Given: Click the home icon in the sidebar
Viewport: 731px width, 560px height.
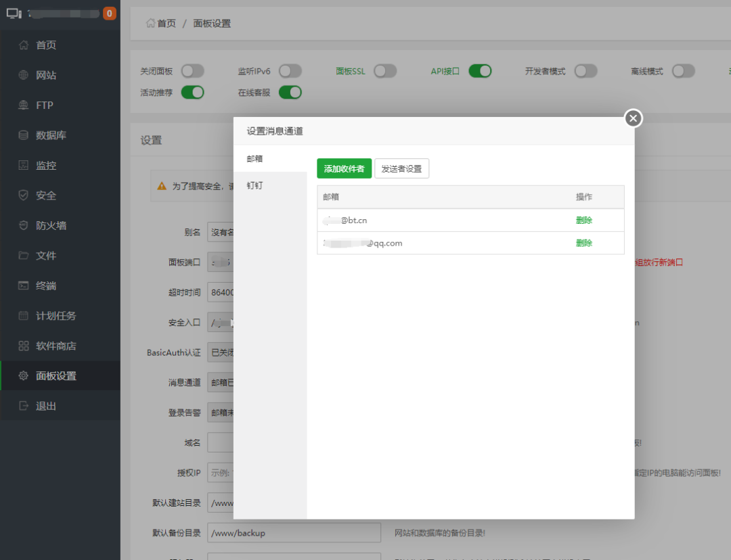Looking at the screenshot, I should [x=24, y=45].
